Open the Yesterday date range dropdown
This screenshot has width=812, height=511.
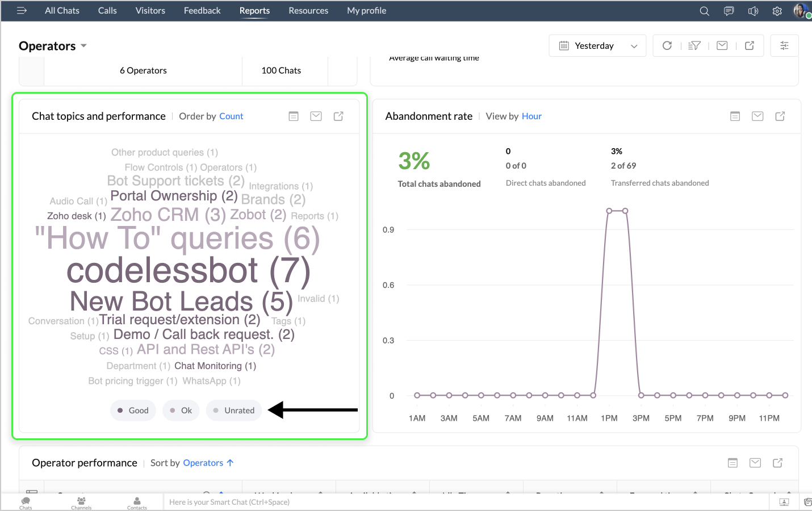(598, 45)
